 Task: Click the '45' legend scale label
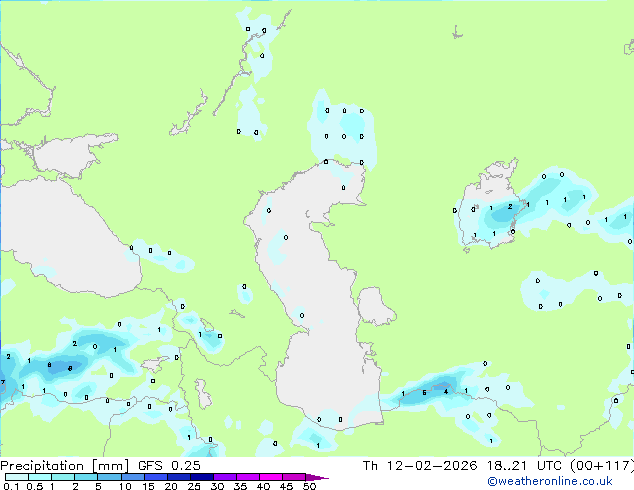click(x=286, y=486)
